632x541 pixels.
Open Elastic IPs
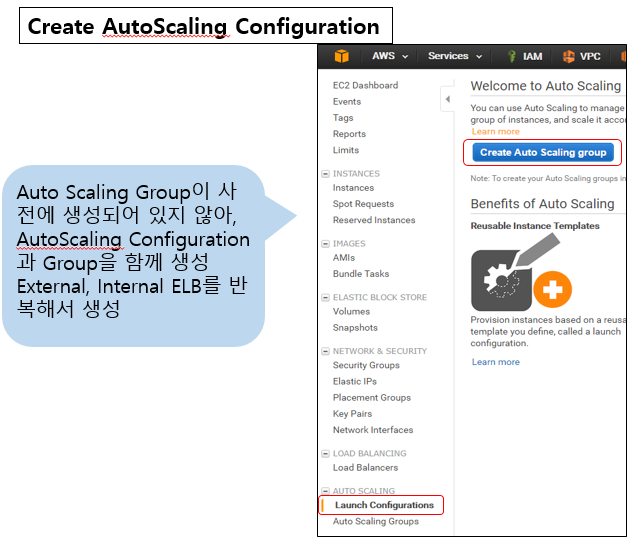tap(355, 381)
